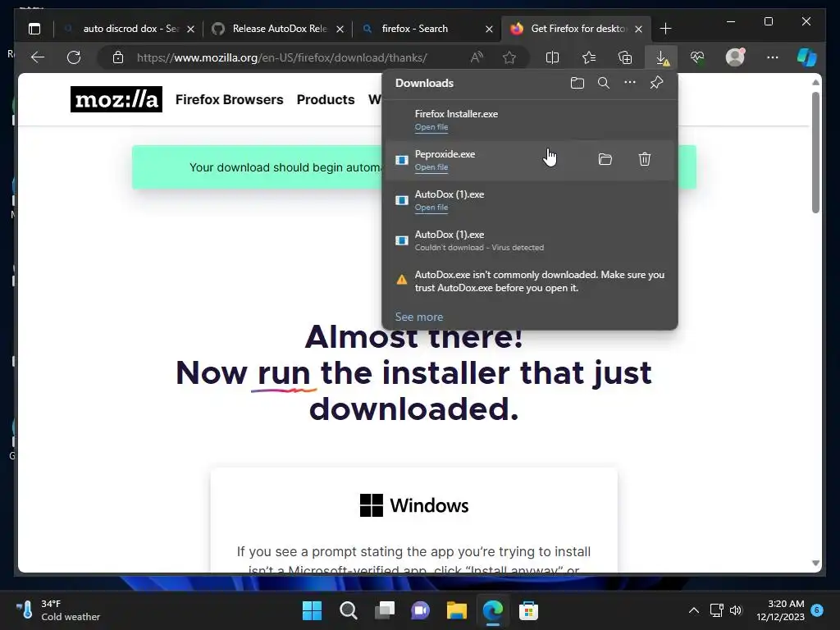Select the AutoDox (1).exe virus detected entry
The image size is (840, 630).
pyautogui.click(x=530, y=240)
